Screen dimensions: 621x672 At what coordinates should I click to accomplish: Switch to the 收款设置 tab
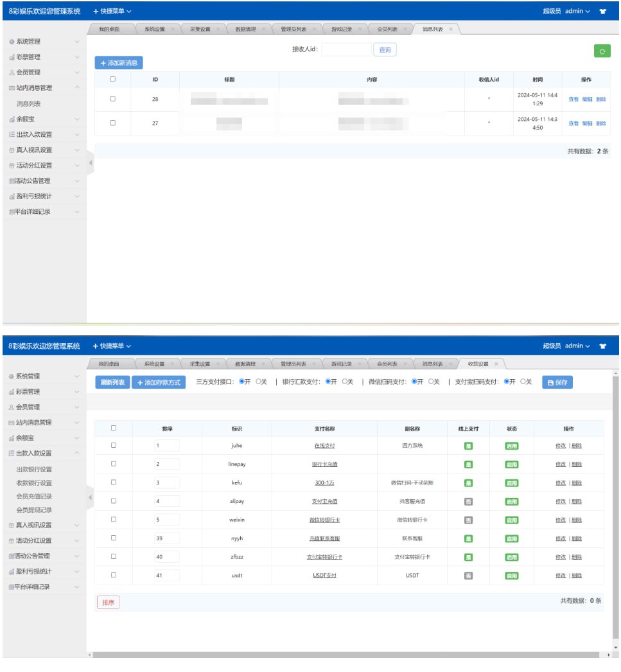tap(478, 364)
